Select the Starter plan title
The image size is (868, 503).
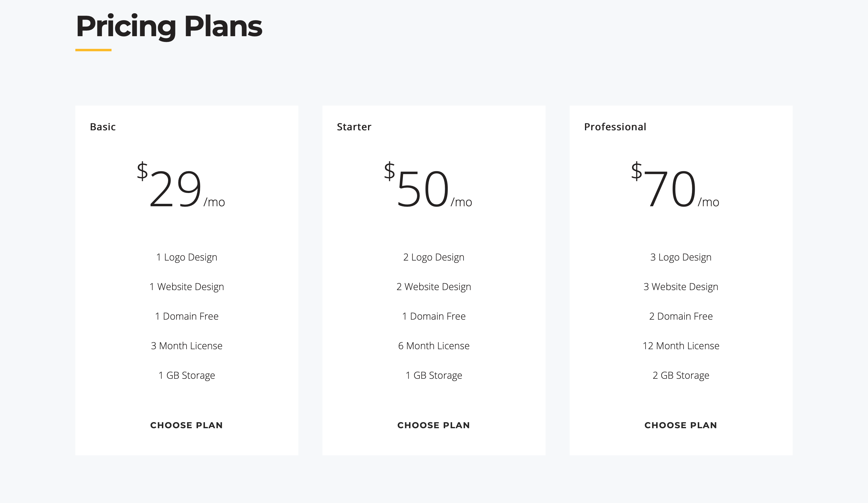354,127
